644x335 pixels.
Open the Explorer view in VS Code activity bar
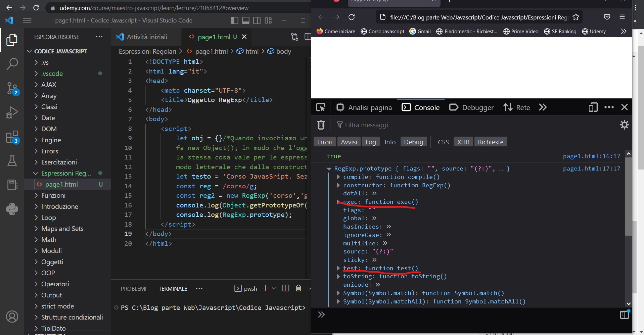[12, 40]
